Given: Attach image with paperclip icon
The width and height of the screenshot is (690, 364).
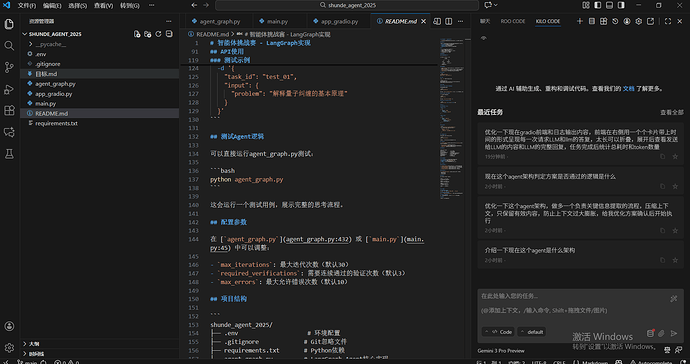Looking at the screenshot, I should click(x=661, y=333).
